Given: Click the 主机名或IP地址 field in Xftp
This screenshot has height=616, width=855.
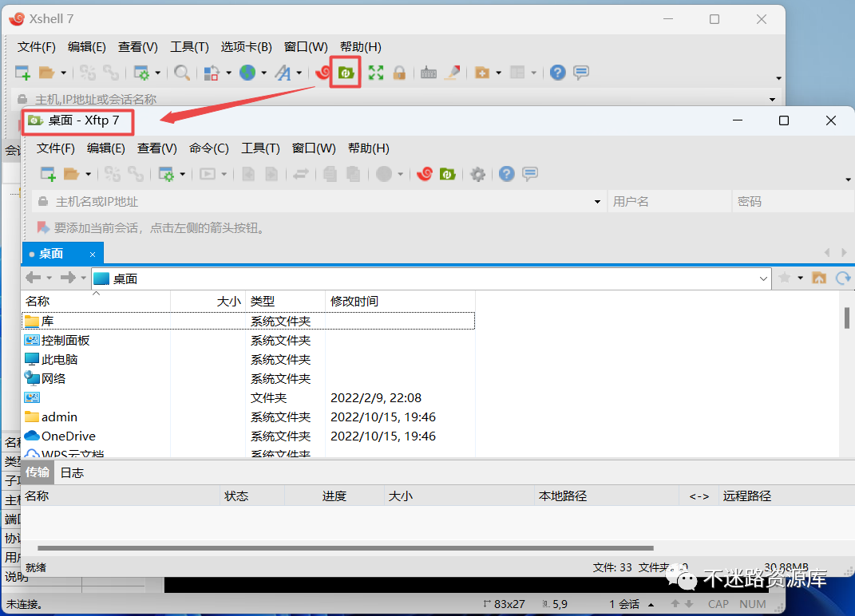Looking at the screenshot, I should (319, 202).
